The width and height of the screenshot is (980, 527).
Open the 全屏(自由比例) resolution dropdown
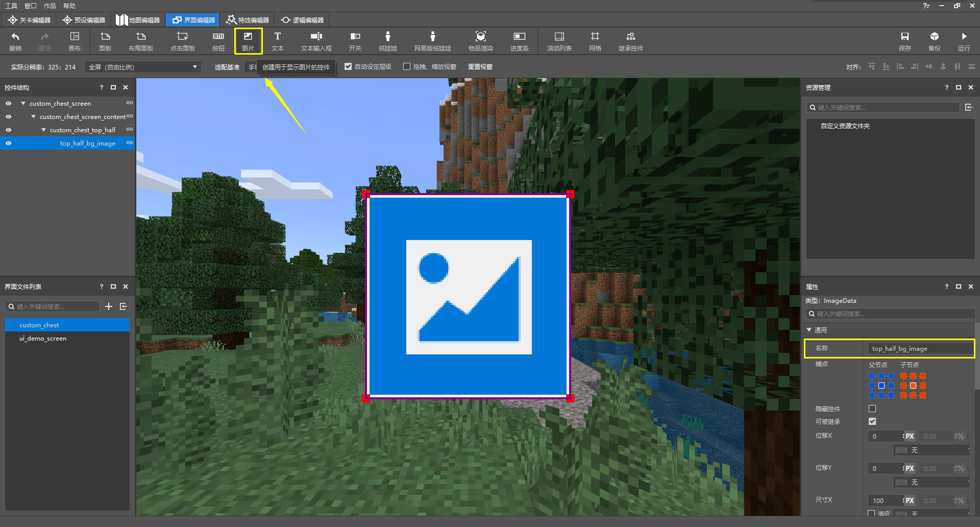tap(142, 67)
